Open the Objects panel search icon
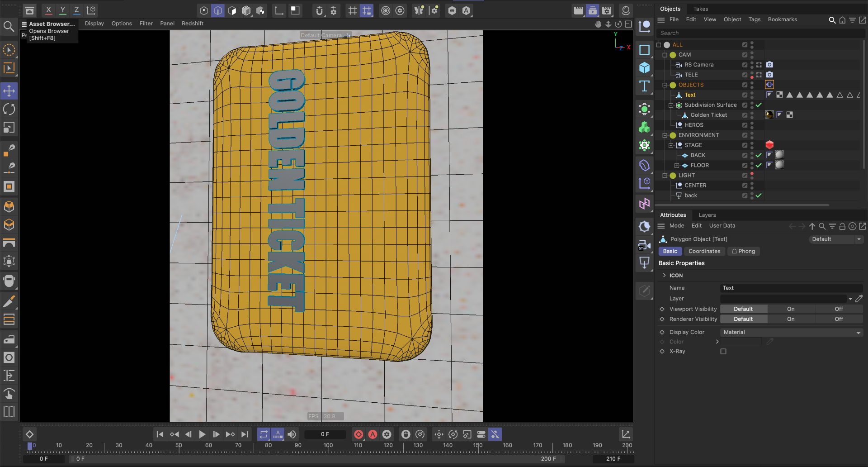The height and width of the screenshot is (467, 868). (832, 20)
